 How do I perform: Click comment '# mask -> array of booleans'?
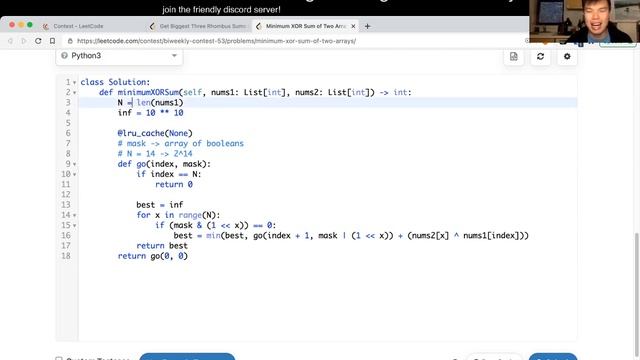point(180,143)
